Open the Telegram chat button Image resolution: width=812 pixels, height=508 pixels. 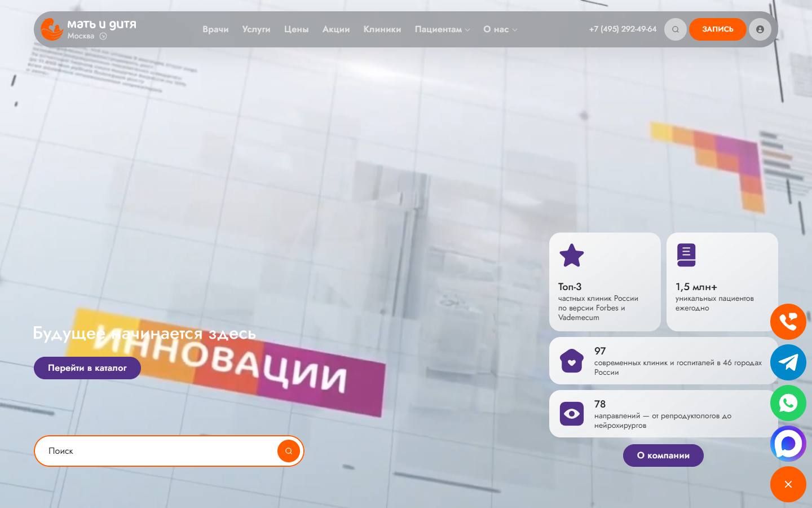coord(788,362)
